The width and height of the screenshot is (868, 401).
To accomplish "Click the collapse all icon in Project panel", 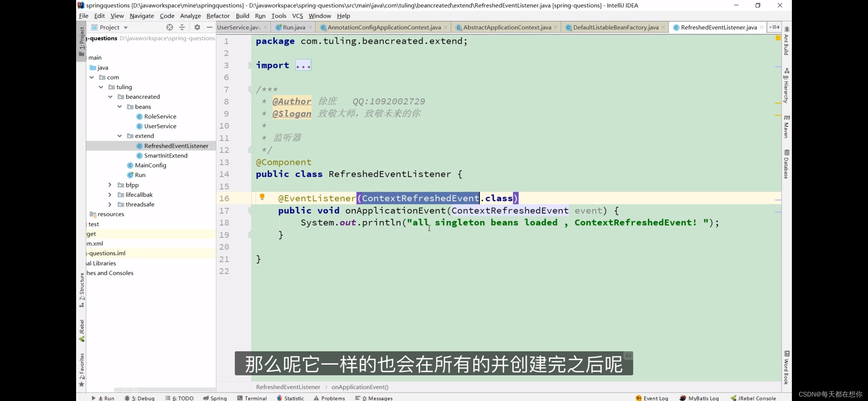I will click(x=182, y=27).
